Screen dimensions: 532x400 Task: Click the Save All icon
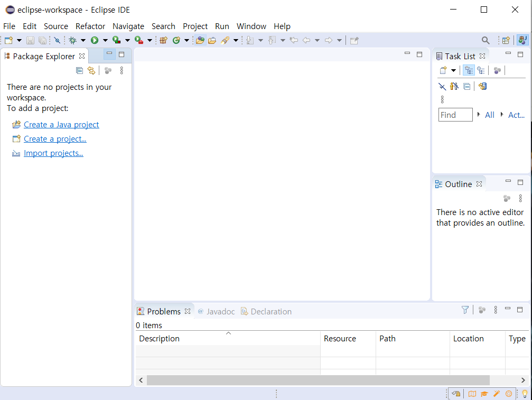coord(42,40)
